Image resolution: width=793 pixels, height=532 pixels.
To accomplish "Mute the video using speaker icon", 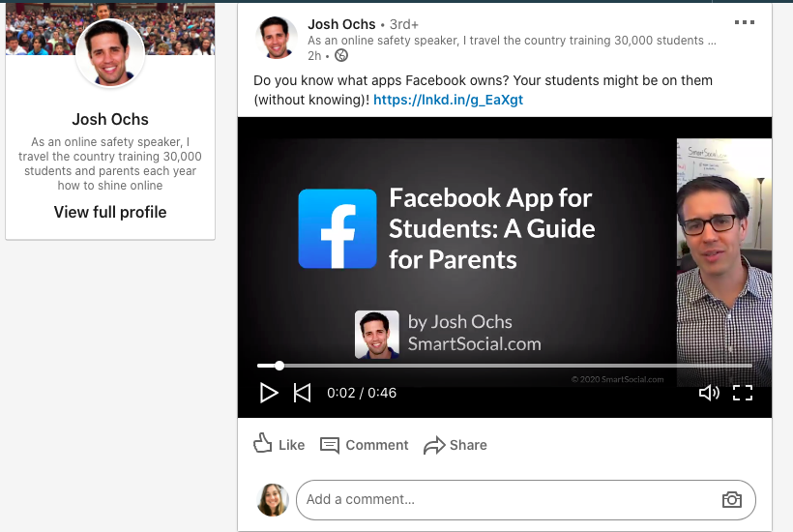I will click(709, 393).
